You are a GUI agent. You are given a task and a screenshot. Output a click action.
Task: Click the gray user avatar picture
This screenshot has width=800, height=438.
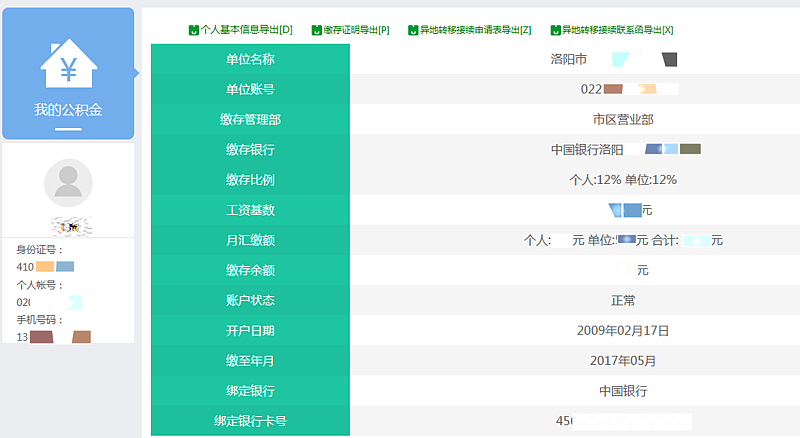[68, 183]
